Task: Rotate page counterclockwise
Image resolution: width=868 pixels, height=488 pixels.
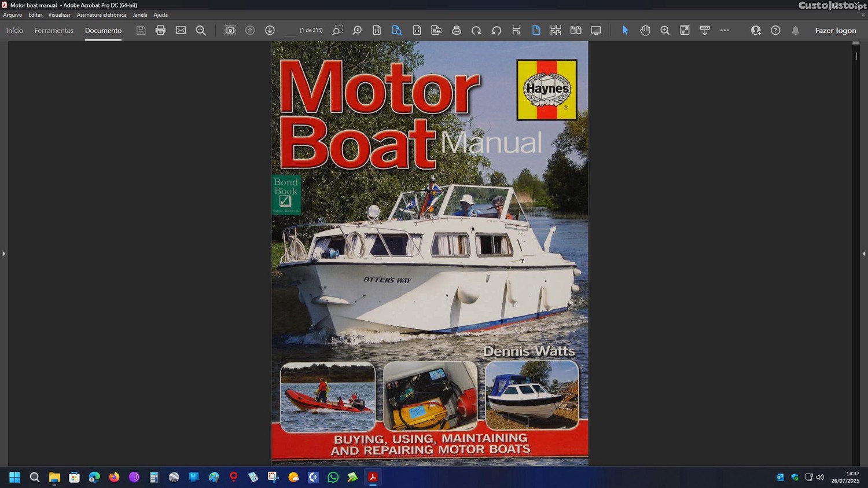Action: pyautogui.click(x=496, y=30)
